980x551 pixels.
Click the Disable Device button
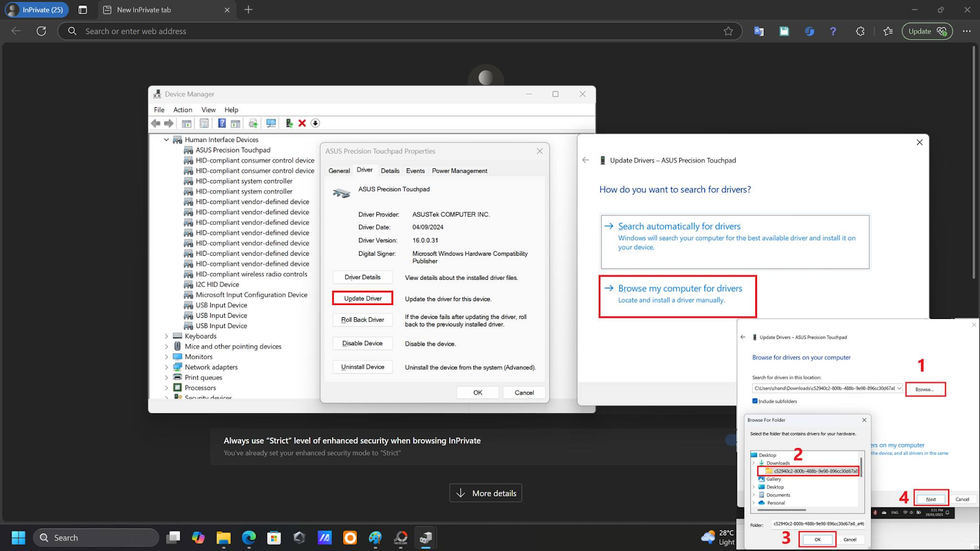(x=363, y=343)
